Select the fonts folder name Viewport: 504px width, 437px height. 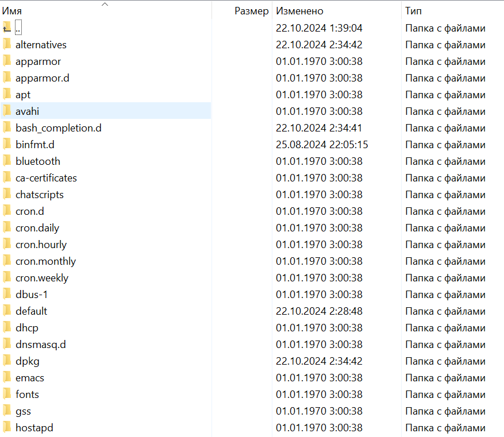coord(27,395)
